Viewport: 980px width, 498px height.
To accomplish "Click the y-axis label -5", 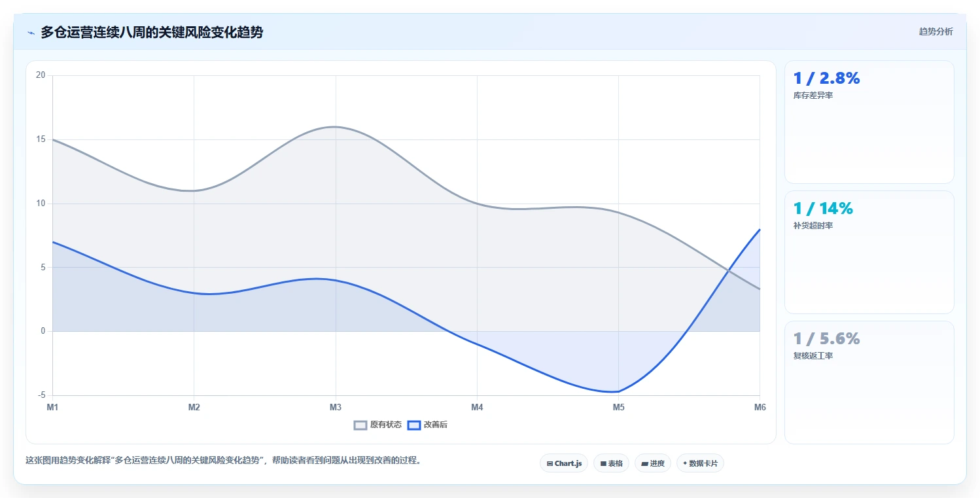I will tap(42, 395).
